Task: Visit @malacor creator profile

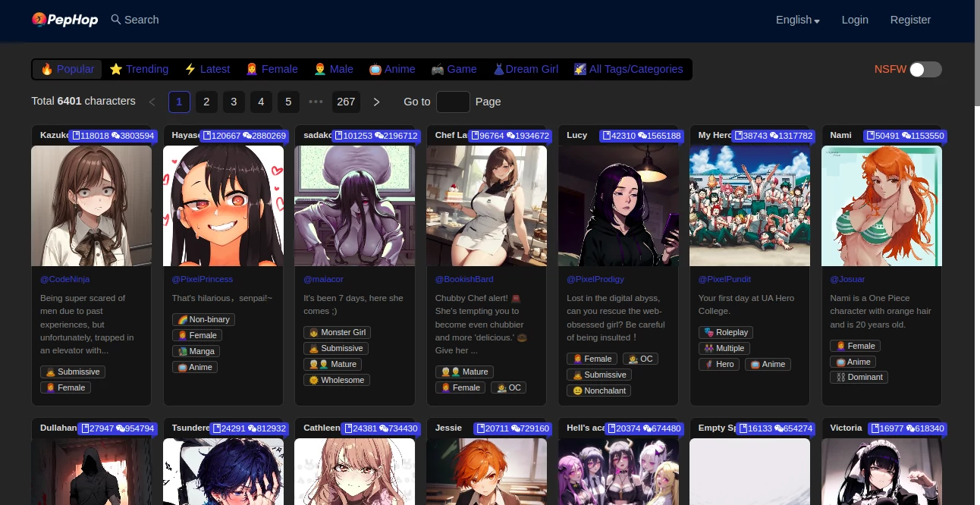Action: 323,279
